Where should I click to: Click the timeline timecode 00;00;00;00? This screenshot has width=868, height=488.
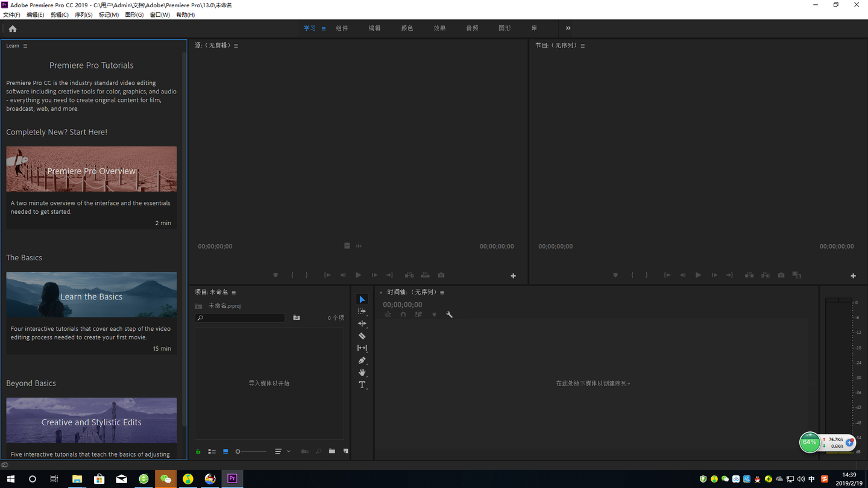coord(403,305)
